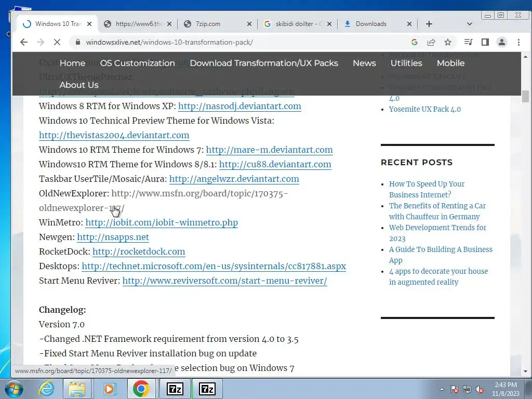
Task: Toggle the Chrome side panel icon
Action: (x=485, y=42)
